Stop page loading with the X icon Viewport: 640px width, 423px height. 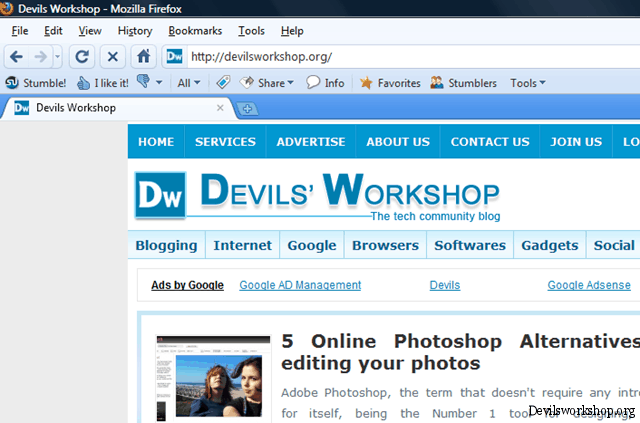(113, 56)
